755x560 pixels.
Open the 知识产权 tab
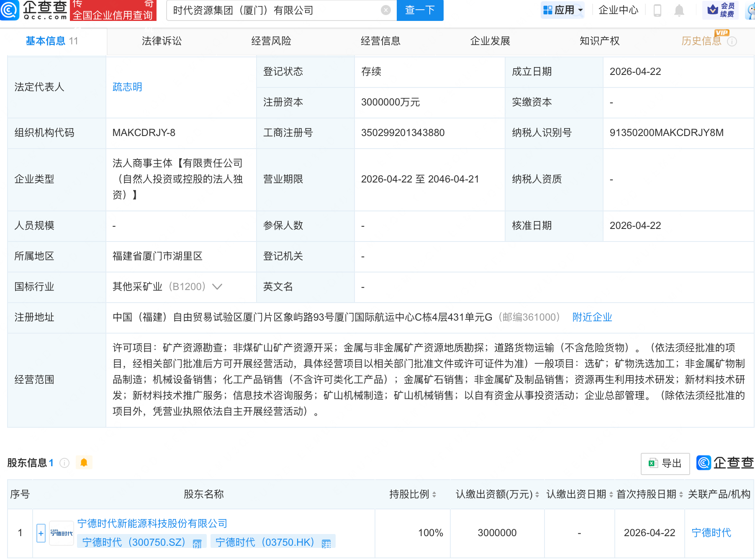pos(599,41)
